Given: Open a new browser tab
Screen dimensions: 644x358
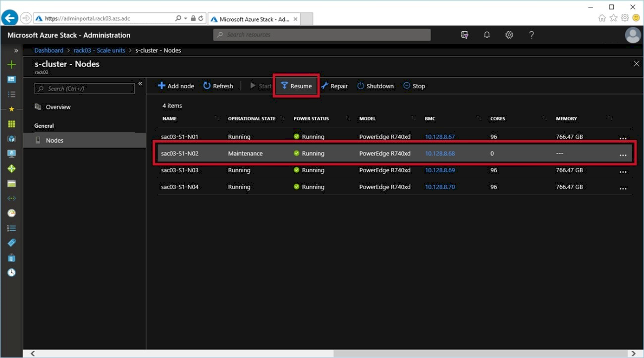Looking at the screenshot, I should coord(307,19).
